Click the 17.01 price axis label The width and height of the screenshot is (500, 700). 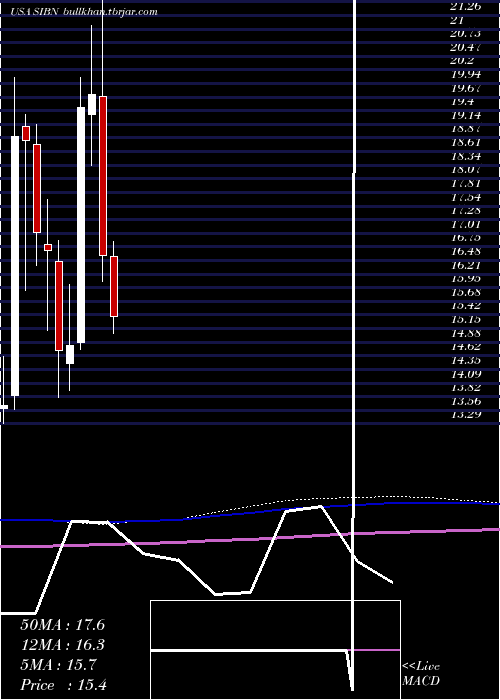[466, 224]
